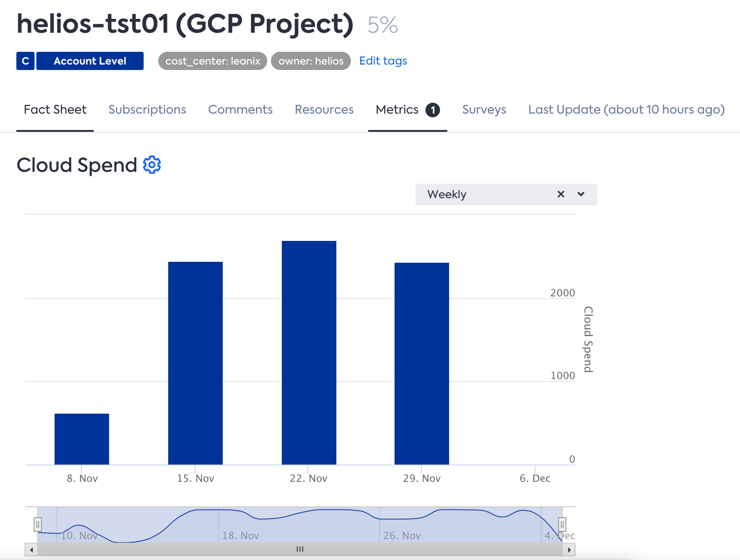This screenshot has width=740, height=560.
Task: Click the horizontal scrollbar thumb grip
Action: point(300,549)
